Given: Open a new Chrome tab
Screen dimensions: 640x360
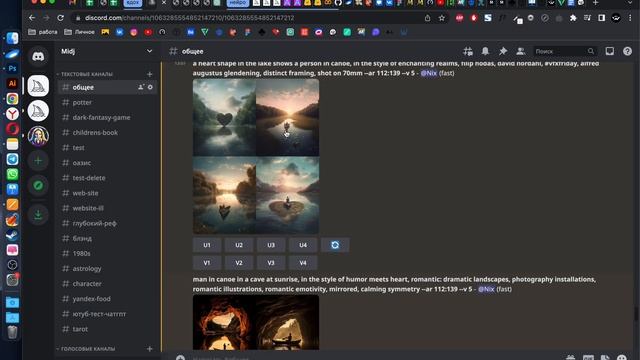Looking at the screenshot, I should click(596, 3).
